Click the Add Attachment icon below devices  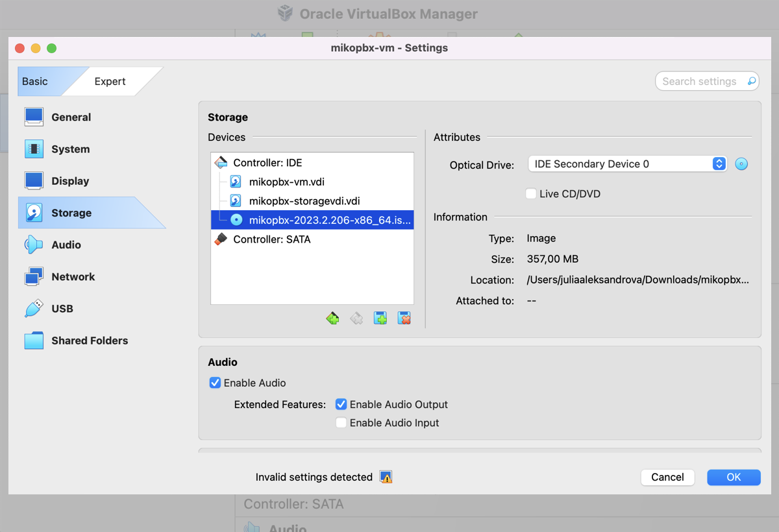click(x=380, y=319)
